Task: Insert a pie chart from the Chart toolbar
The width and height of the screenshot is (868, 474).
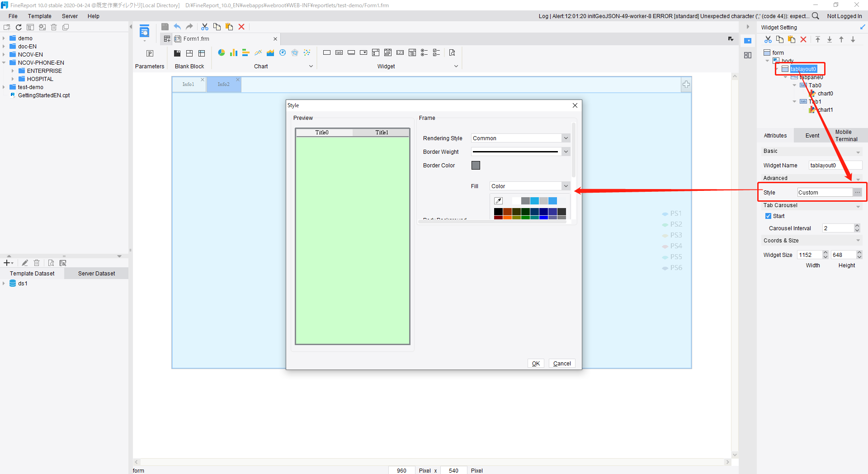Action: [221, 52]
